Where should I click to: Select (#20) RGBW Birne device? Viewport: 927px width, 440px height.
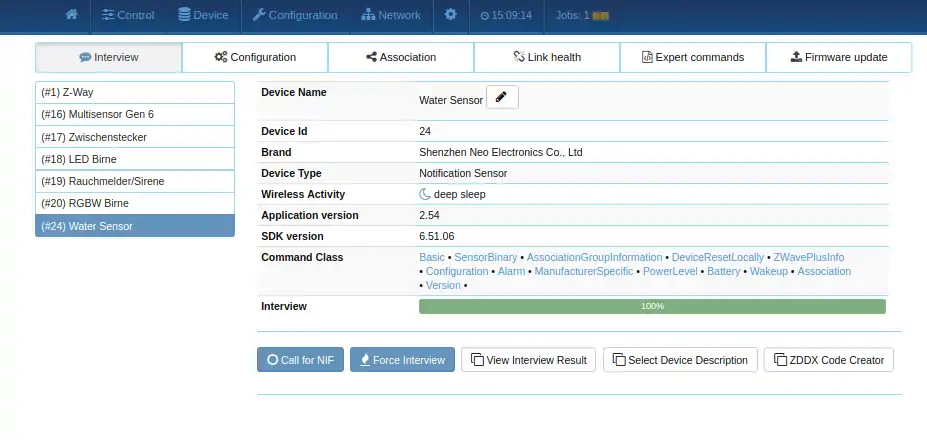click(135, 203)
